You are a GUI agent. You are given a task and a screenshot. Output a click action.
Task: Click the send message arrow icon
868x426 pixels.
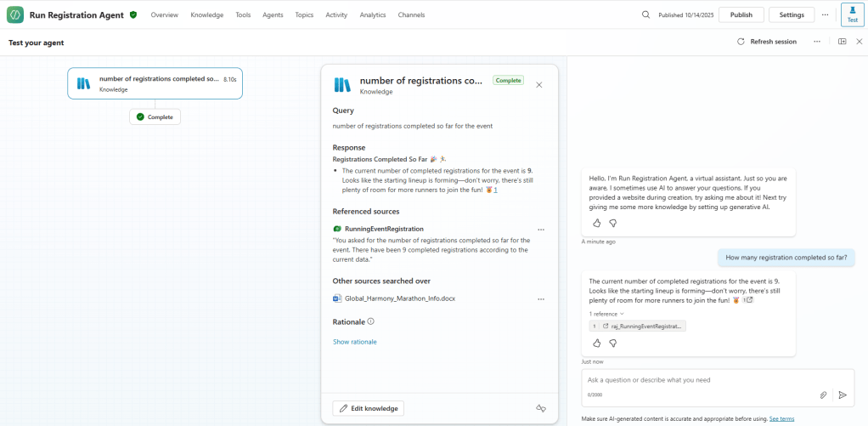843,395
